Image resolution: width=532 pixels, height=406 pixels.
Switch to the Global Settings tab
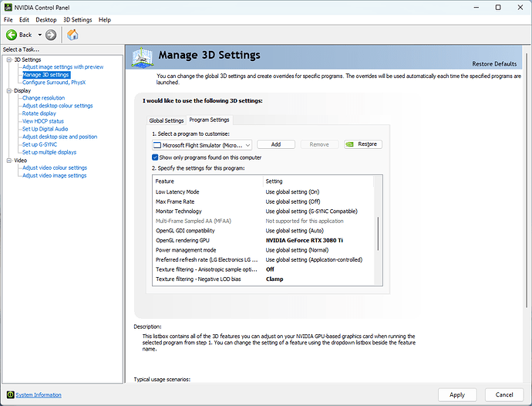point(166,120)
